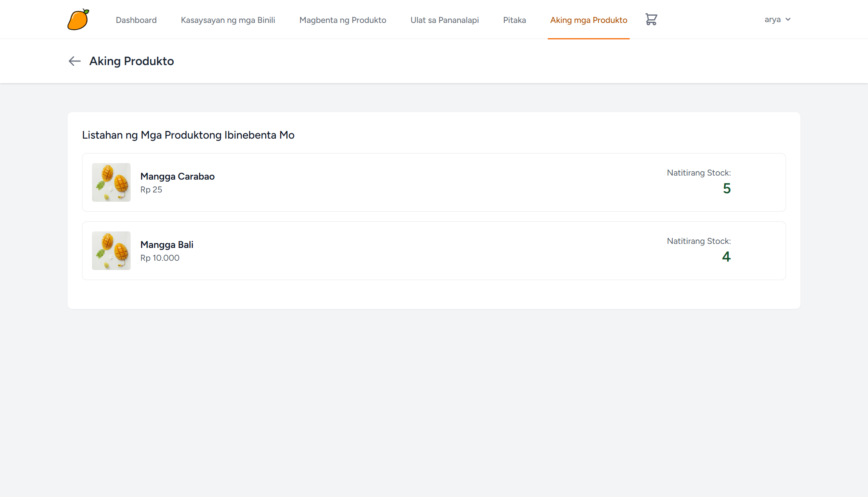The width and height of the screenshot is (868, 497).
Task: Click the Listahan ng Mga Produktong heading
Action: 188,135
